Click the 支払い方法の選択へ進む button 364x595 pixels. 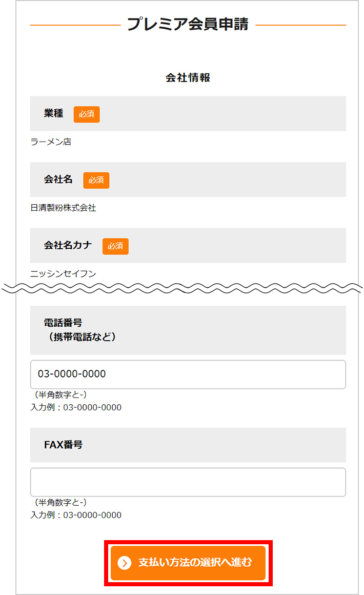(x=188, y=563)
